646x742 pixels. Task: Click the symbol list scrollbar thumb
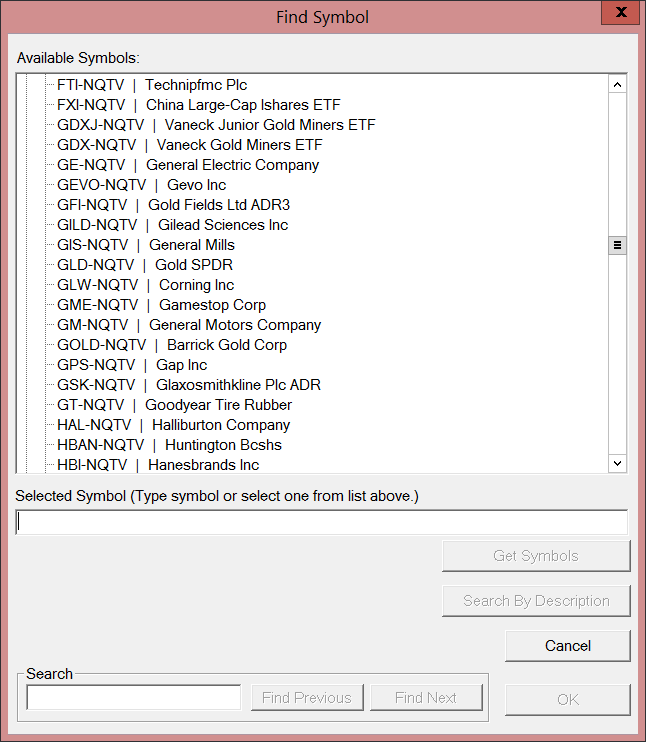[x=617, y=245]
